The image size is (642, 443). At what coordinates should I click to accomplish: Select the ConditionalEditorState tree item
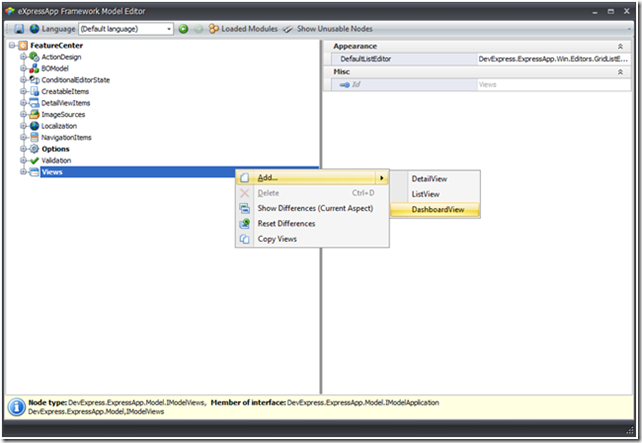75,80
